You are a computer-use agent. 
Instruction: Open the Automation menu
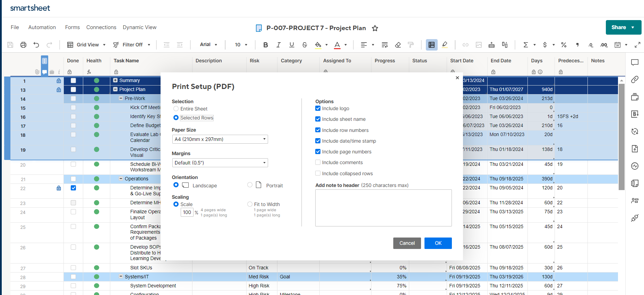coord(42,27)
